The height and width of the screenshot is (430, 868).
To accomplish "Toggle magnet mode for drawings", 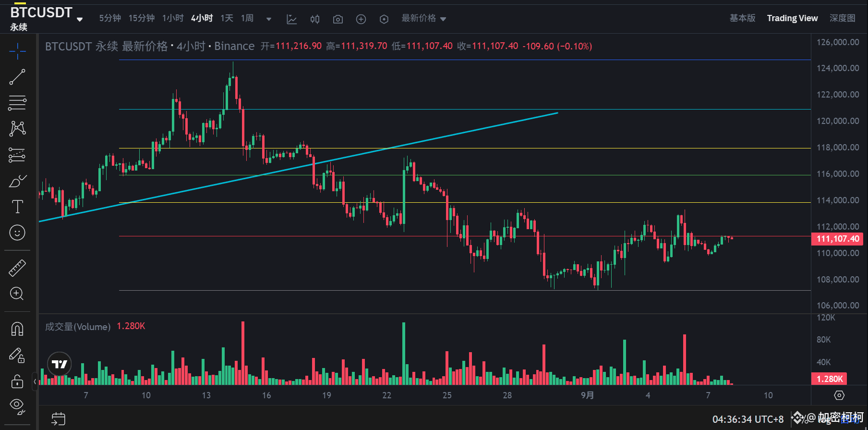I will coord(17,329).
